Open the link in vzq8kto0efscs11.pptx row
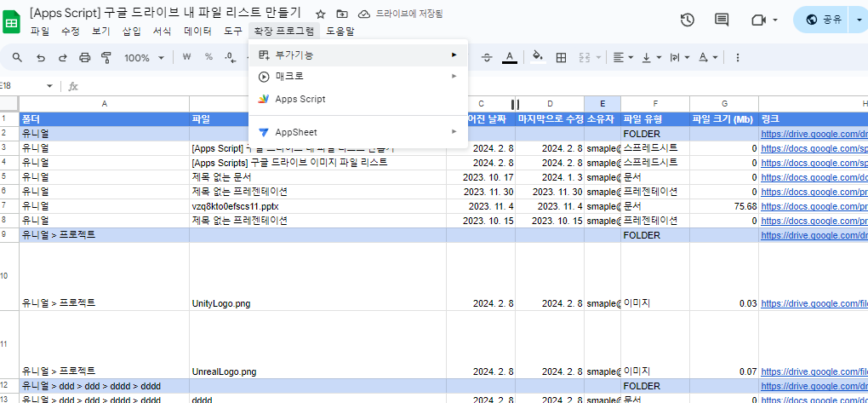 (814, 206)
